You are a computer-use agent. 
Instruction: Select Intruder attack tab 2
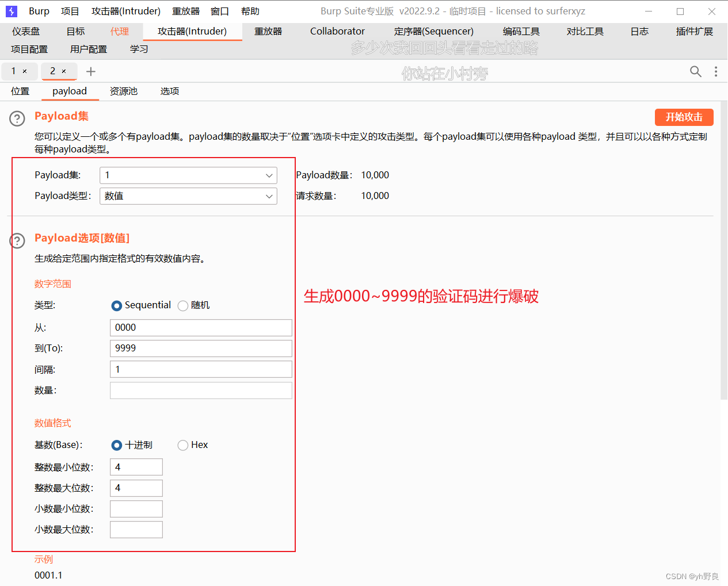pyautogui.click(x=53, y=71)
